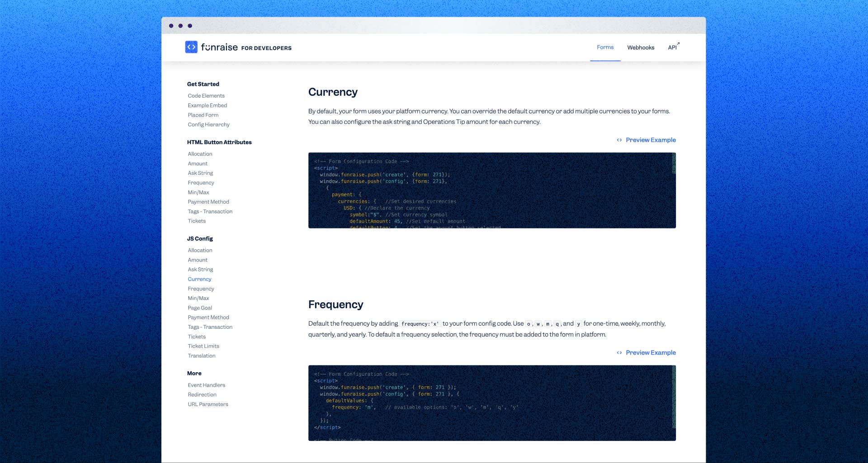868x463 pixels.
Task: Select Code Elements in the sidebar
Action: pos(206,96)
